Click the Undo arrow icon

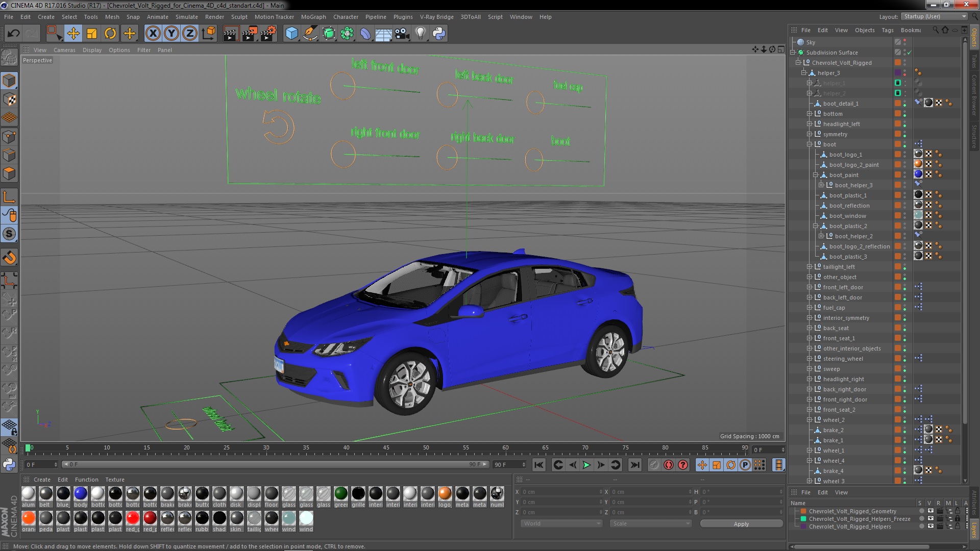pos(13,34)
